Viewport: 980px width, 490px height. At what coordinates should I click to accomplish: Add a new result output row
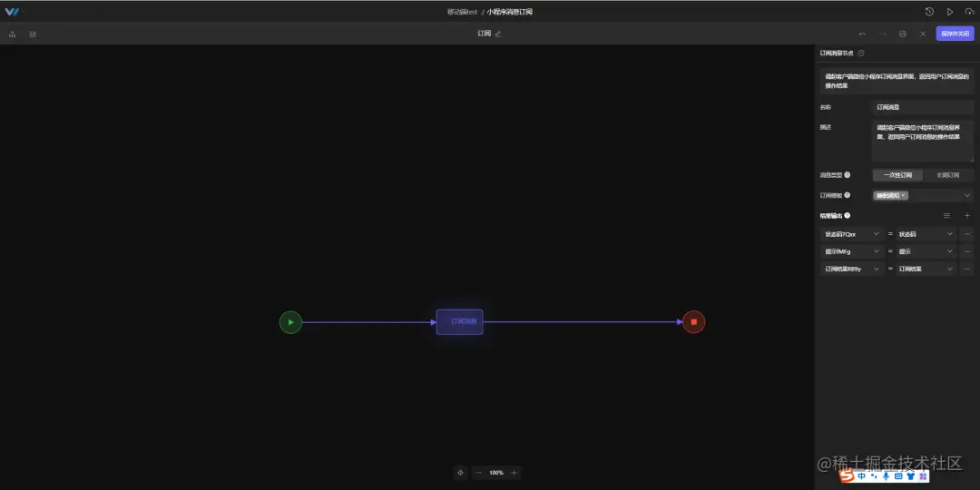(967, 216)
